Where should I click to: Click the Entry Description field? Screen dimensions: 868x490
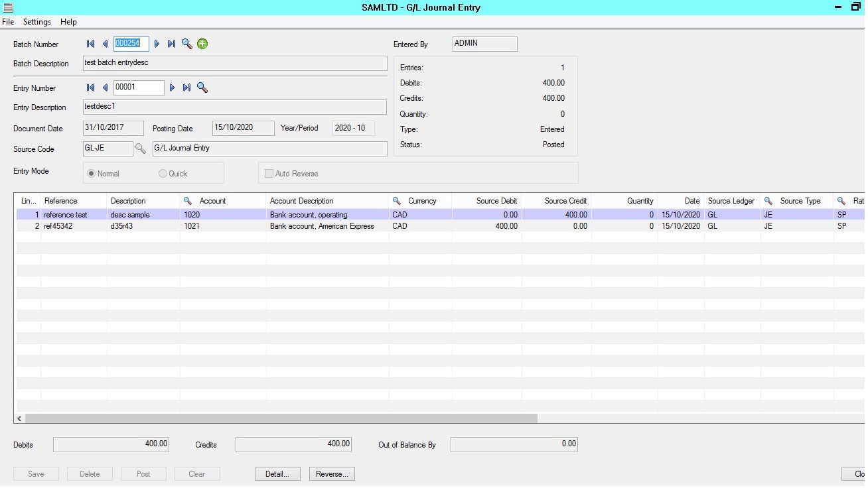tap(235, 107)
